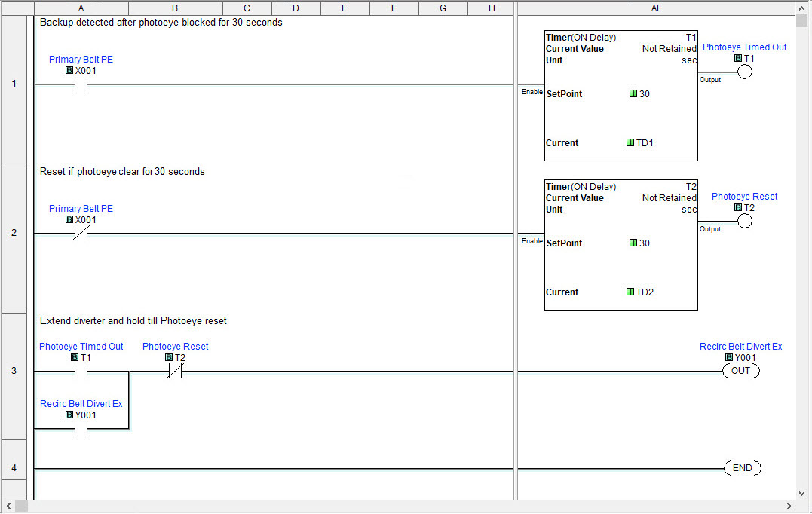
Task: Click the integer icon beside T2 setpoint 30
Action: point(633,243)
